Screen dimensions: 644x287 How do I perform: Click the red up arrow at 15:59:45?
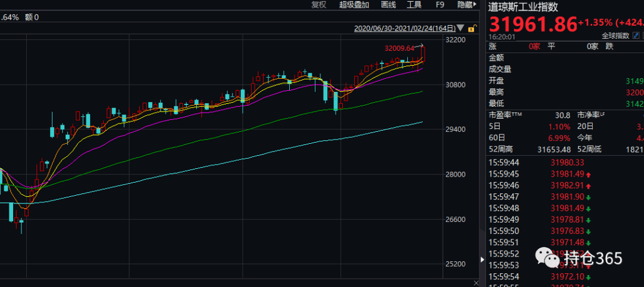(x=589, y=174)
